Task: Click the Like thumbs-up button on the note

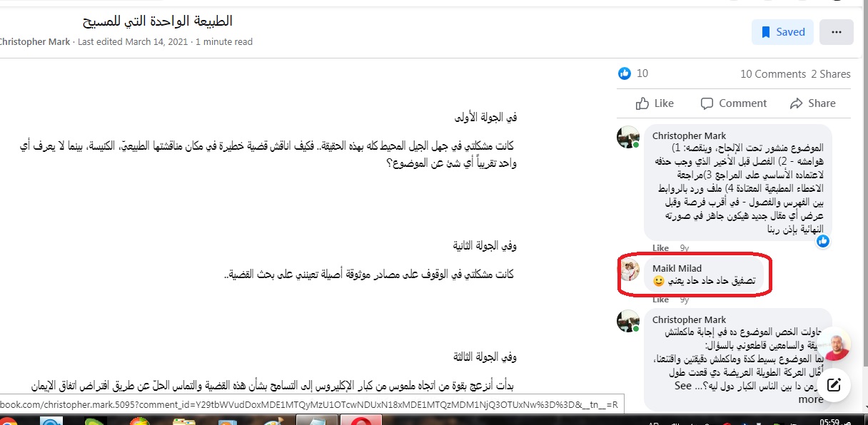Action: 654,103
